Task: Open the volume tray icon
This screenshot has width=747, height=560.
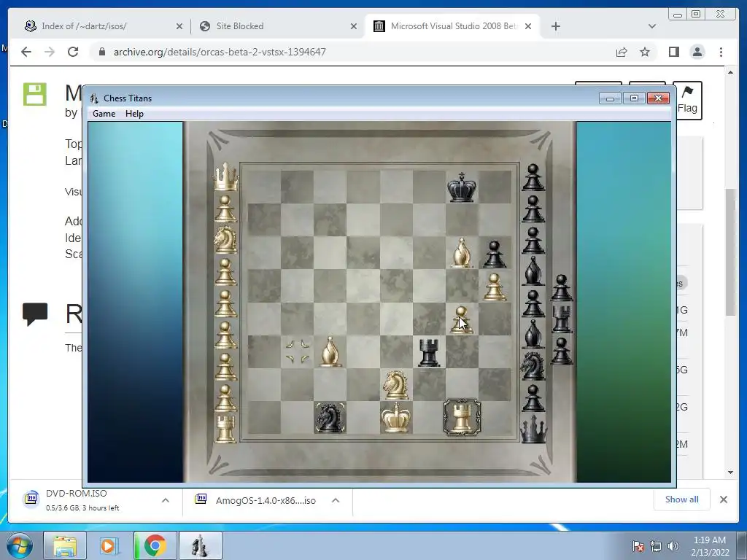Action: (x=673, y=546)
